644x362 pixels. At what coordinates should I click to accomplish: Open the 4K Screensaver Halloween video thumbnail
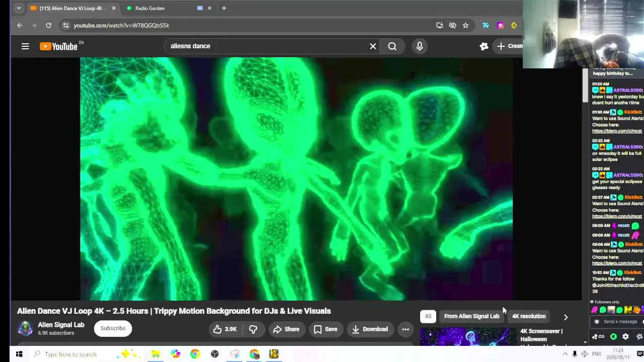pos(468,337)
